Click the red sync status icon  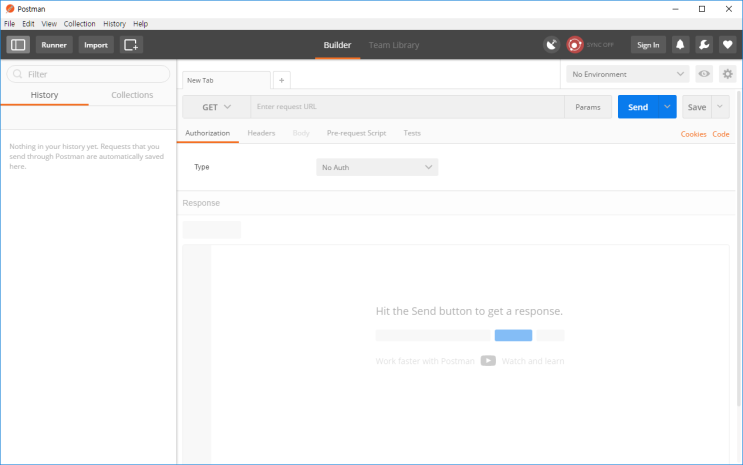[x=575, y=45]
